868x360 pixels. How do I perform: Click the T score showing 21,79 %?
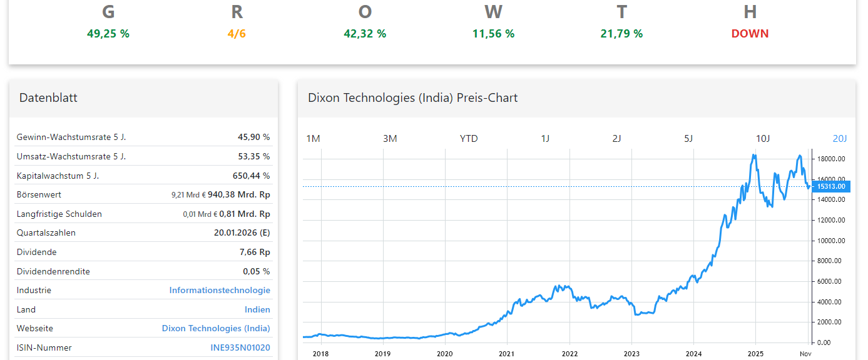(x=621, y=34)
